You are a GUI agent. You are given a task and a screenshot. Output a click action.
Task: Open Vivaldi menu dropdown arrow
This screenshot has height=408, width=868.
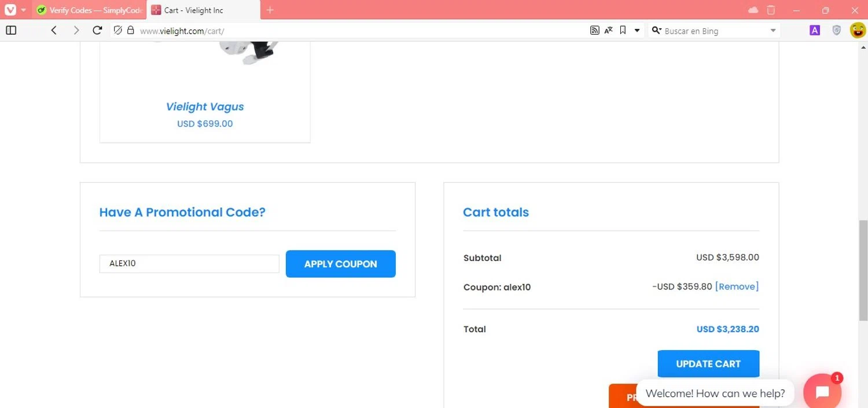click(24, 10)
